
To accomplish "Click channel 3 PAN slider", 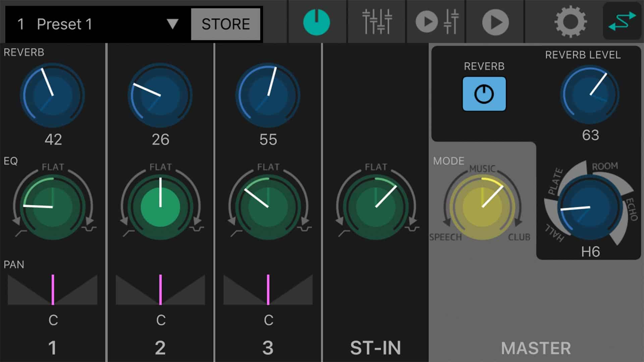I will (268, 290).
